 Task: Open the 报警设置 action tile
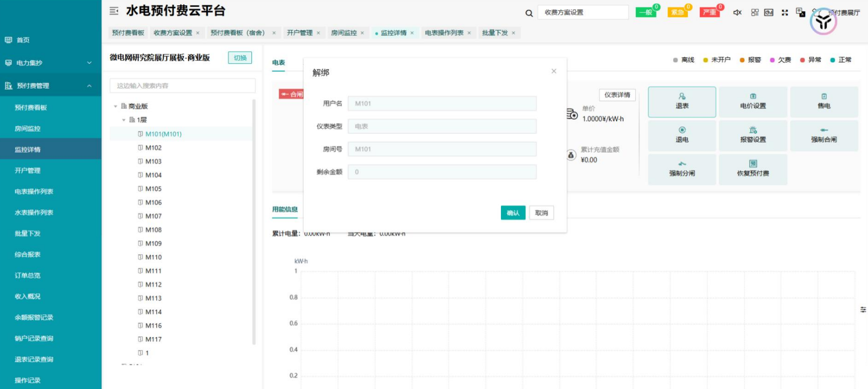(x=753, y=135)
